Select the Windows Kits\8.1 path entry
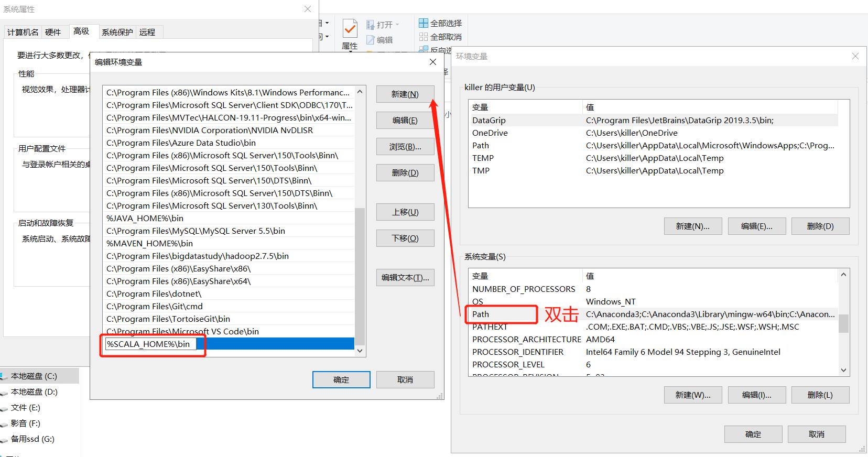The width and height of the screenshot is (868, 457). pyautogui.click(x=229, y=93)
